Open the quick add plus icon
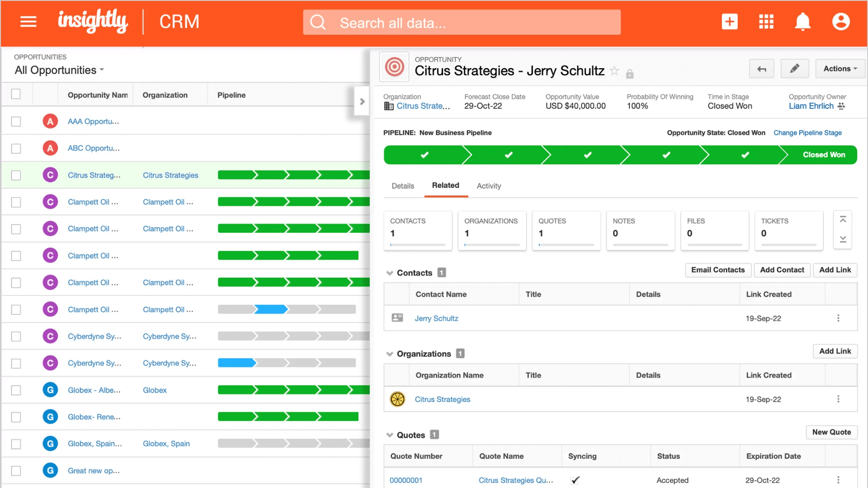 tap(730, 22)
